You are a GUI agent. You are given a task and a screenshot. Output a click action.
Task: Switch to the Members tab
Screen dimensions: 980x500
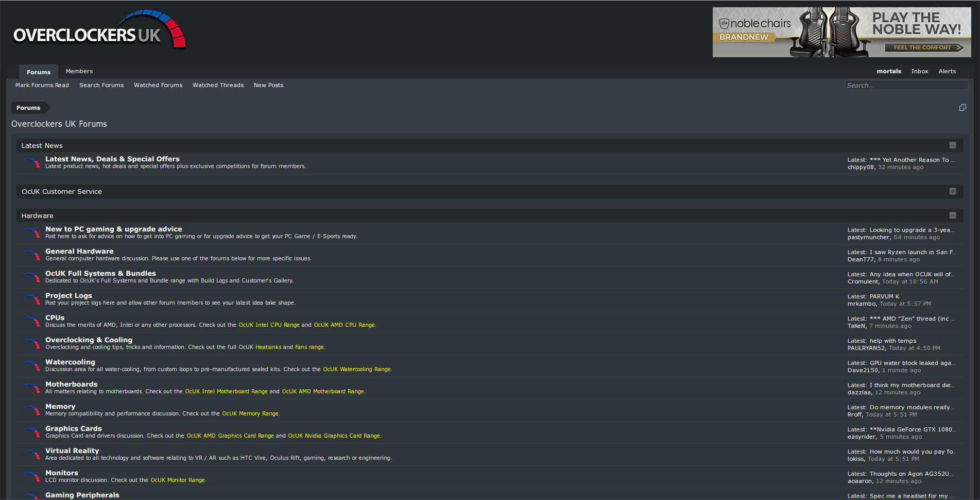(79, 71)
